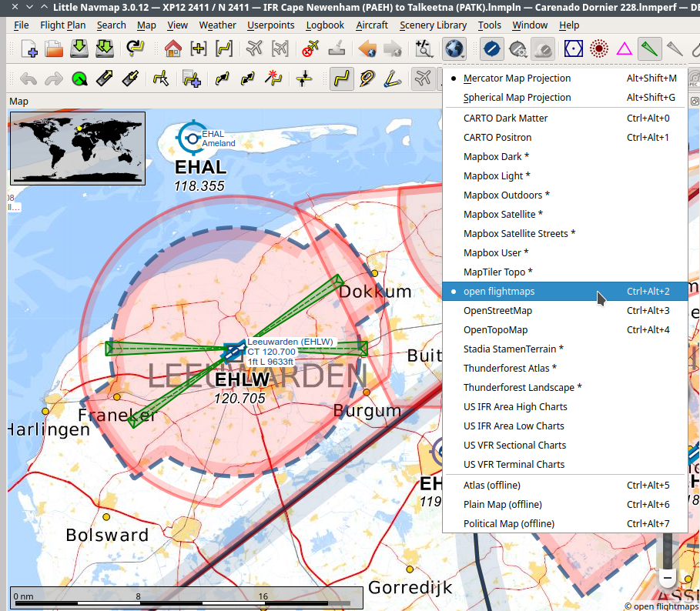Select Political Map (offline)

564,523
